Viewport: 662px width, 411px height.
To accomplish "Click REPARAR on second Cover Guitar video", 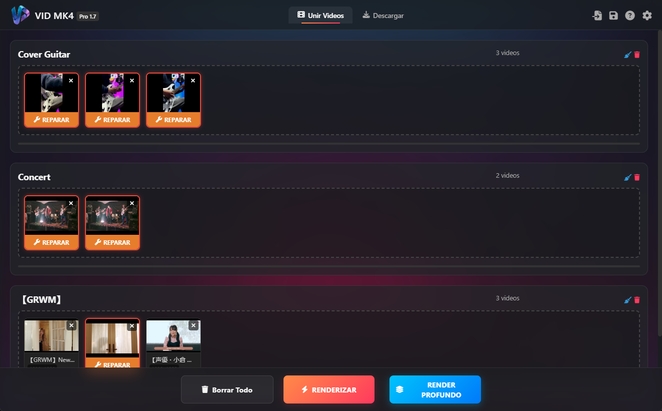I will [112, 120].
